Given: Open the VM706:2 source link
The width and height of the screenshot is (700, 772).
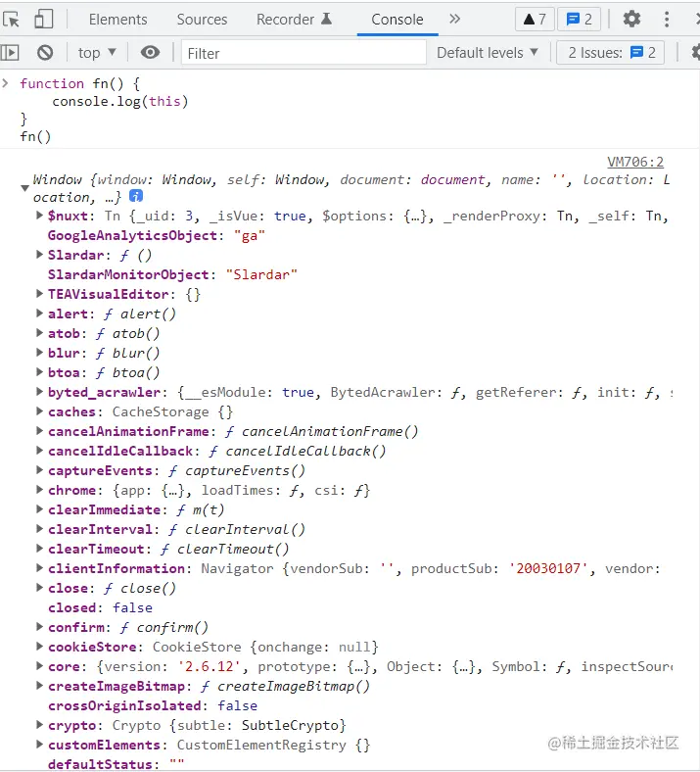Looking at the screenshot, I should (x=635, y=162).
